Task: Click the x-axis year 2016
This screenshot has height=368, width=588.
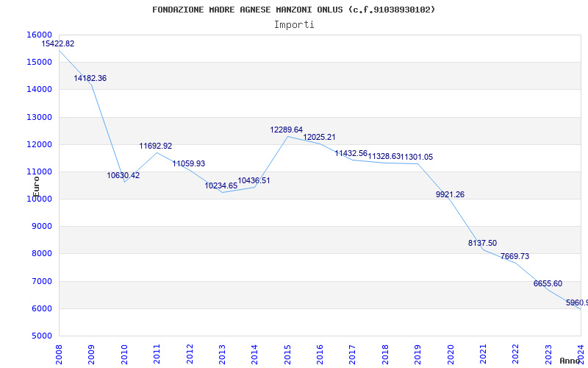Action: pos(320,354)
